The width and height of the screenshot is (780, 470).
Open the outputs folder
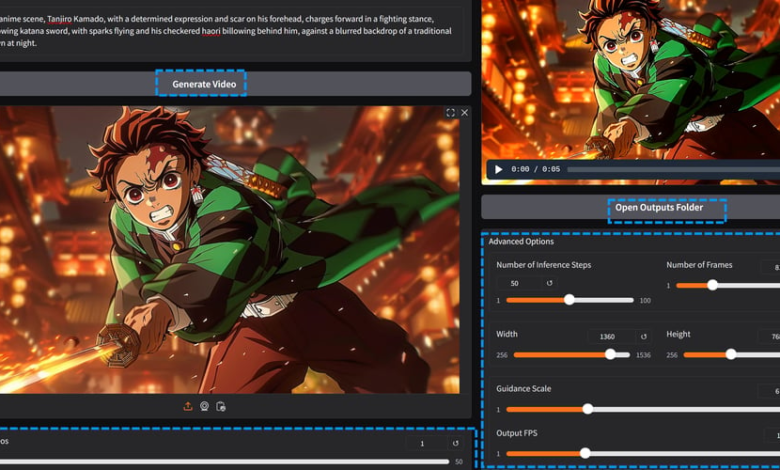pos(630,207)
